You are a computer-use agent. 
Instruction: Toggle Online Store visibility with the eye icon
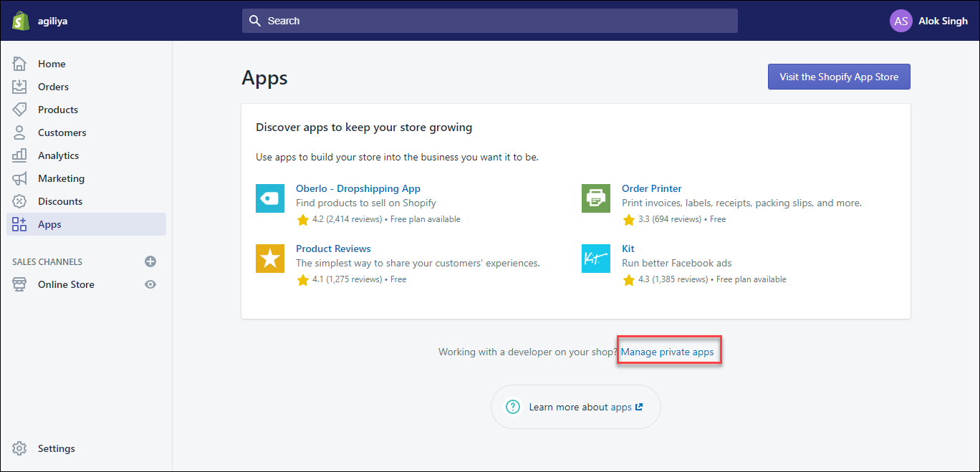click(x=150, y=284)
